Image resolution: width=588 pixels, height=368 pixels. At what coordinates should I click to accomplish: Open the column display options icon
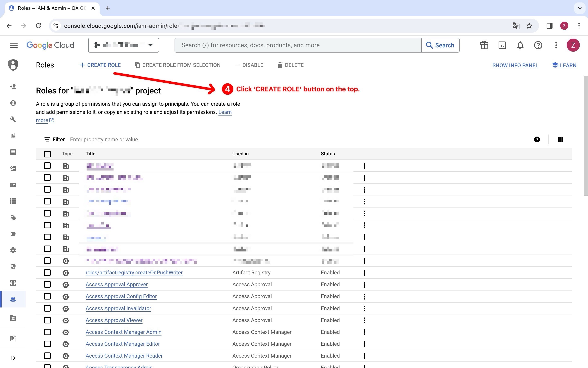560,139
